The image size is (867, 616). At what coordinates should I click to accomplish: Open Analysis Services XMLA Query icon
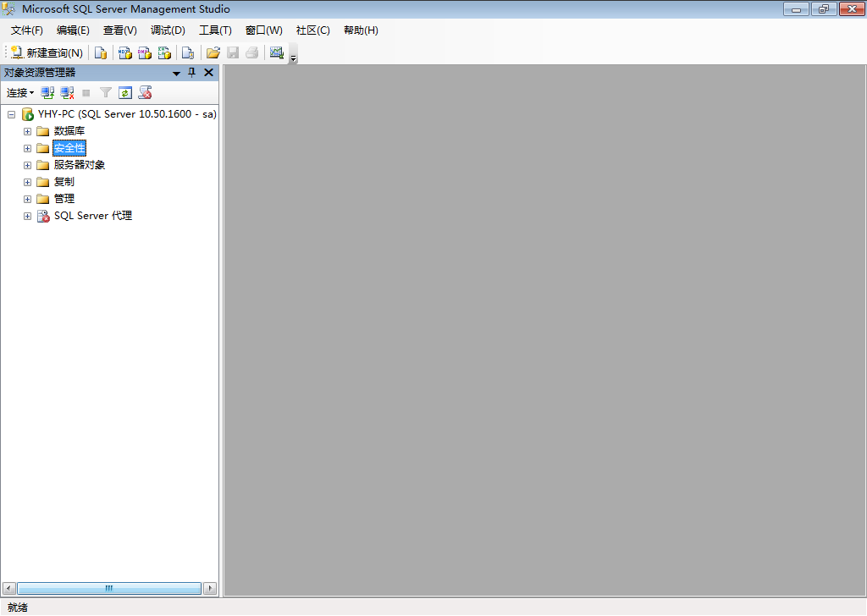tap(165, 53)
